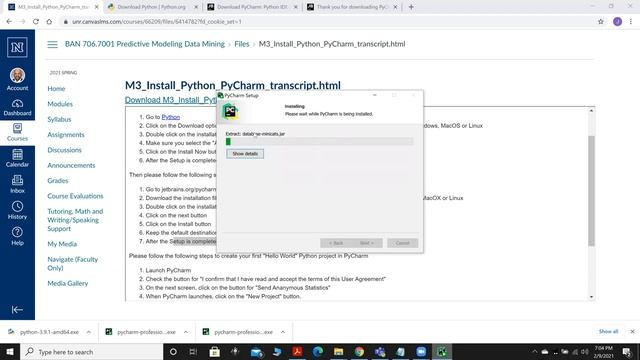Click Files breadcrumb link

coord(242,44)
